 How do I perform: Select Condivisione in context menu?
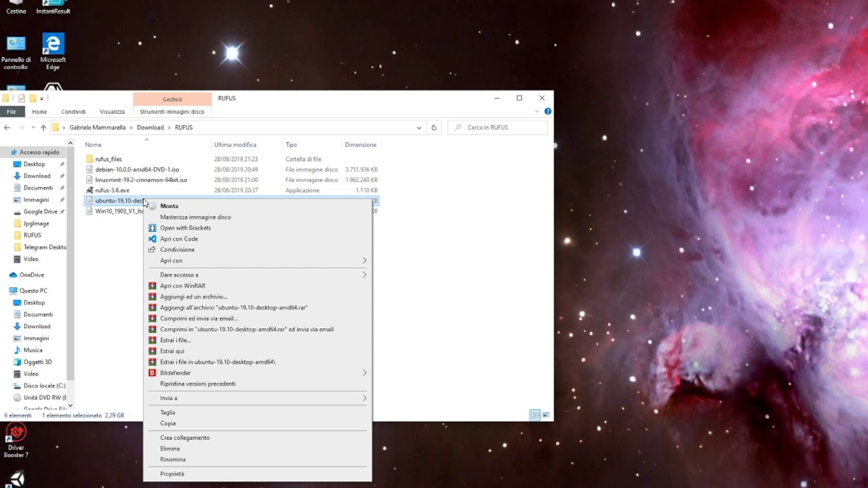(x=177, y=249)
